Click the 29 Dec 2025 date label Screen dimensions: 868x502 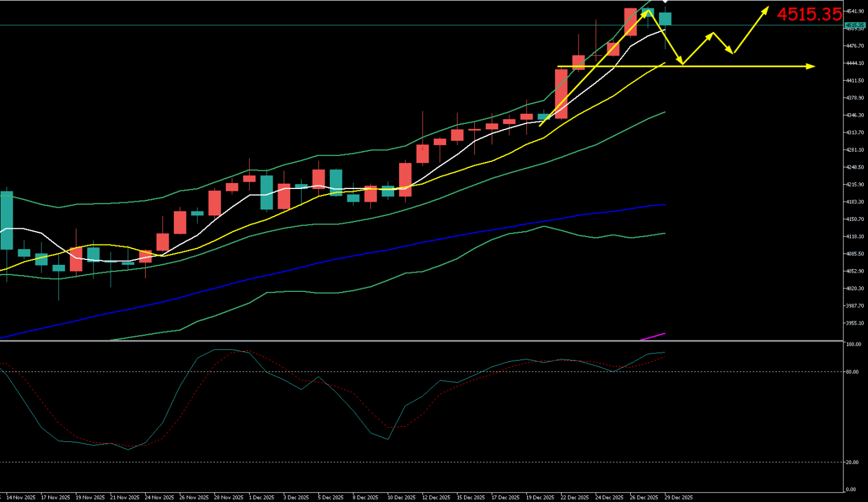[x=679, y=498]
